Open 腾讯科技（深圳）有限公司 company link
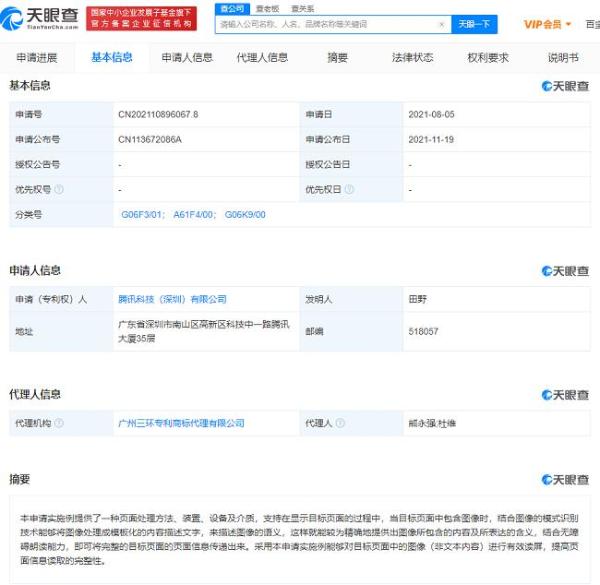The image size is (600, 585). [172, 299]
